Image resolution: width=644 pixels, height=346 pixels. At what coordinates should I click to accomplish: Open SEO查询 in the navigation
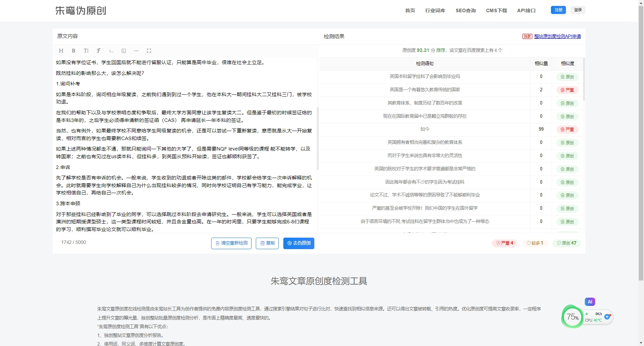click(466, 10)
